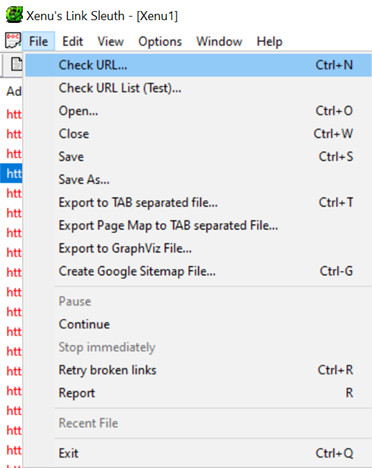
Task: Click the highlighted blue link row in list
Action: (11, 173)
